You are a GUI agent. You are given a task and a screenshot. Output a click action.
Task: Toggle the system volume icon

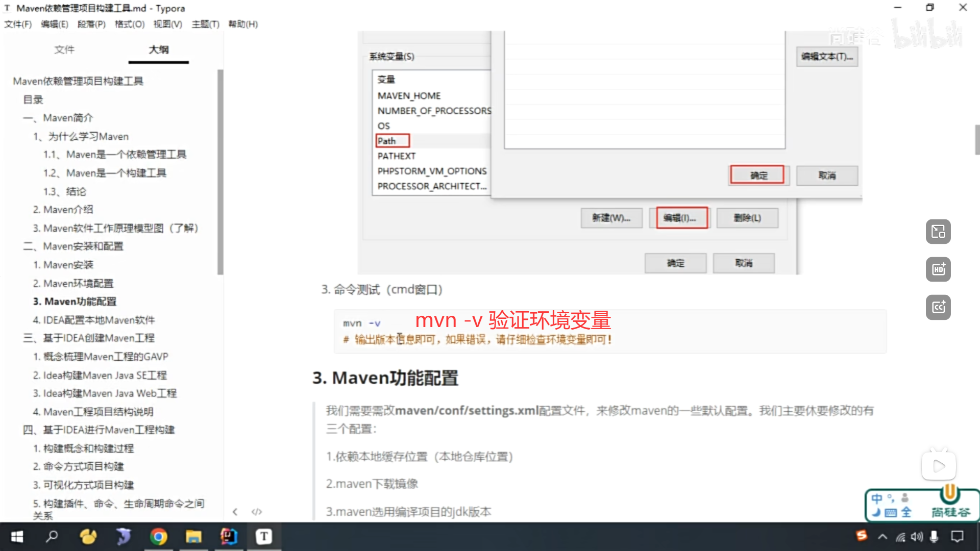[x=917, y=536]
